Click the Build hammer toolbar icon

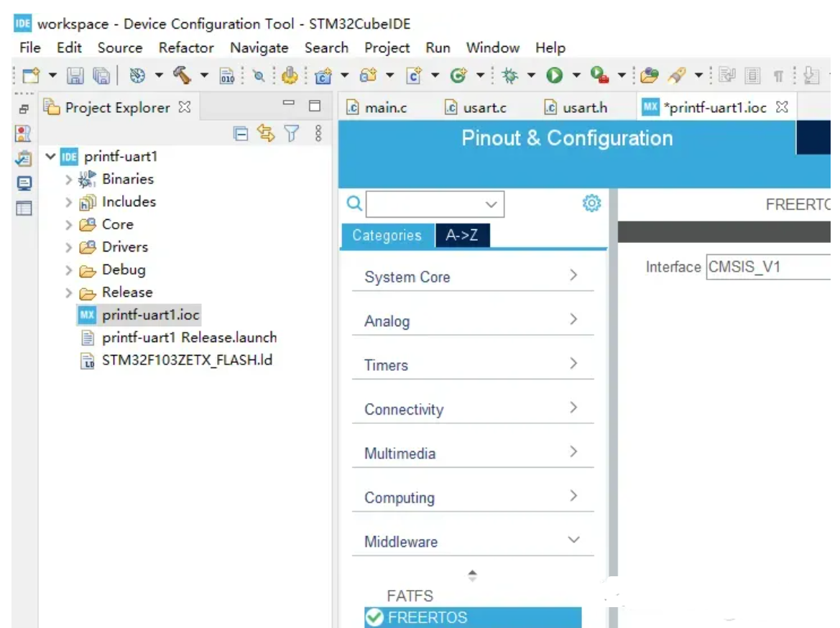point(182,75)
